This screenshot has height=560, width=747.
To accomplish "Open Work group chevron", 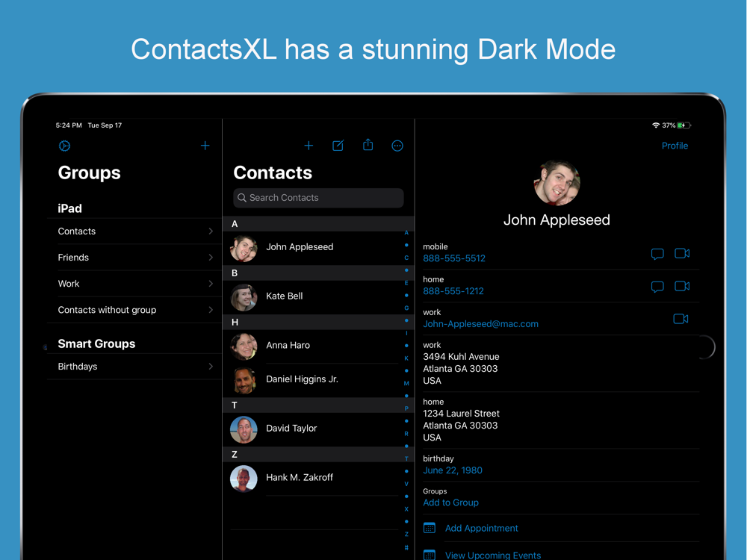I will (x=211, y=283).
